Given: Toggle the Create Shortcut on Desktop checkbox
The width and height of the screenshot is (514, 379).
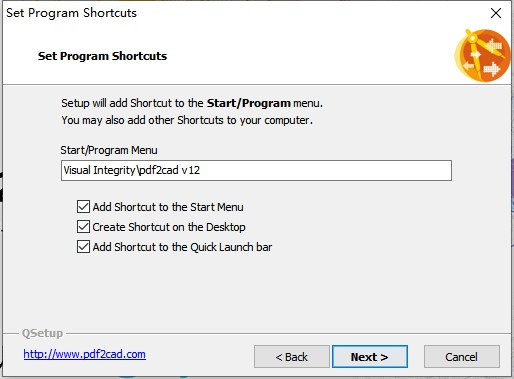Looking at the screenshot, I should point(83,227).
